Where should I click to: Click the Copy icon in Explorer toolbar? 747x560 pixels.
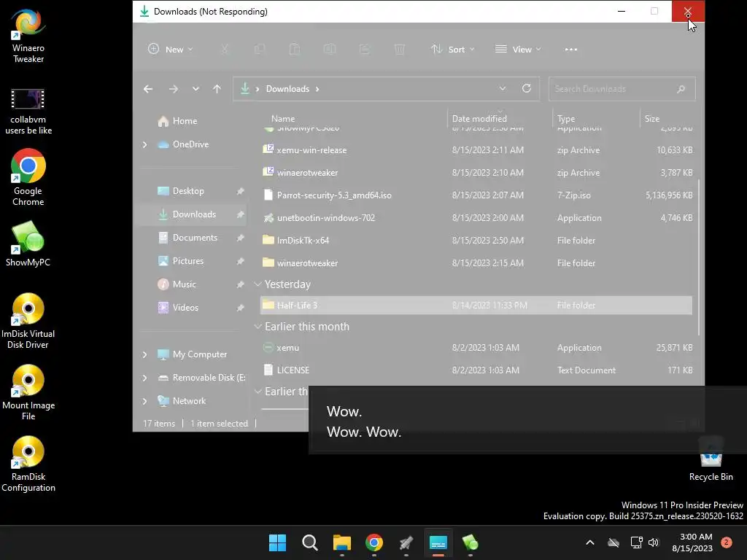click(x=260, y=49)
